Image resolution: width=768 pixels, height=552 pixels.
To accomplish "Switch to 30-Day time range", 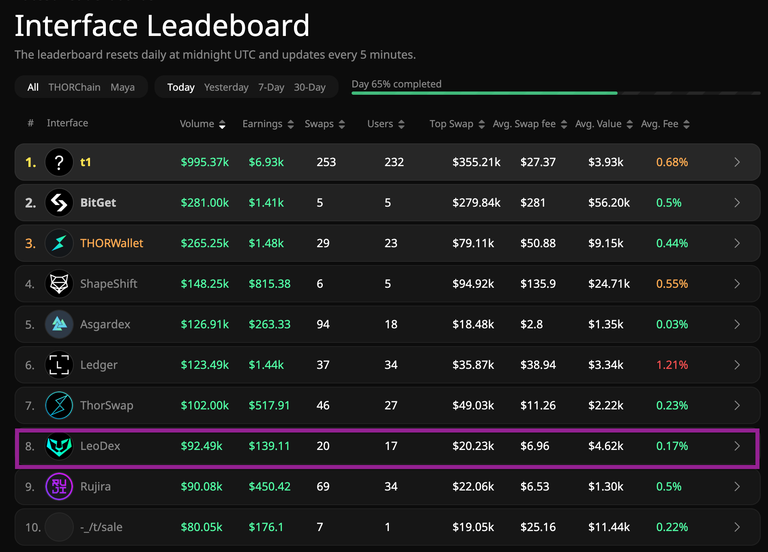I will 310,87.
